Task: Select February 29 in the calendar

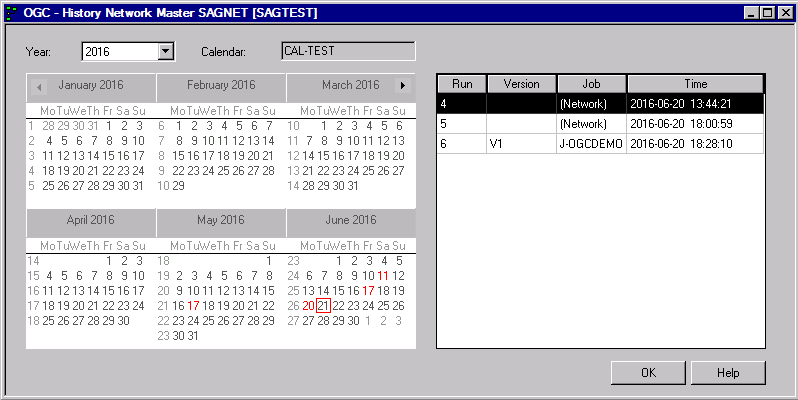Action: [178, 186]
